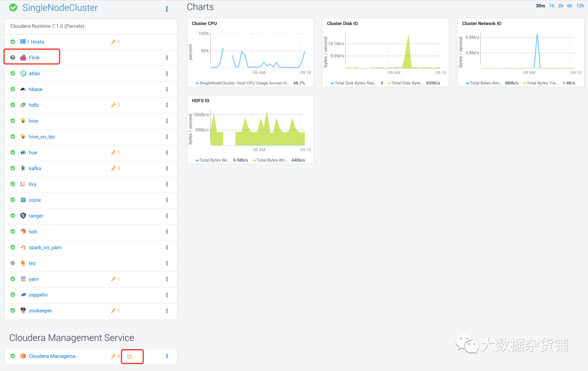Click the Hosts server icon

(x=23, y=41)
